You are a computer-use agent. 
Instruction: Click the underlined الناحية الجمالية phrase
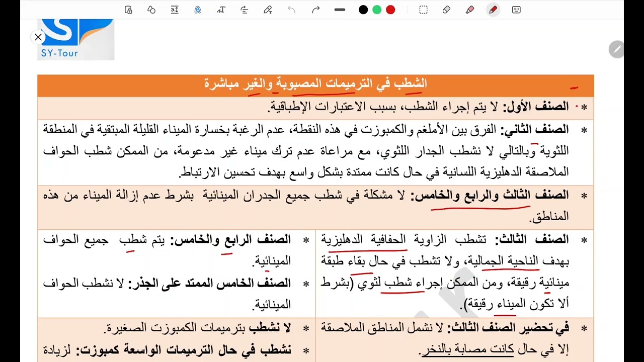(x=510, y=261)
